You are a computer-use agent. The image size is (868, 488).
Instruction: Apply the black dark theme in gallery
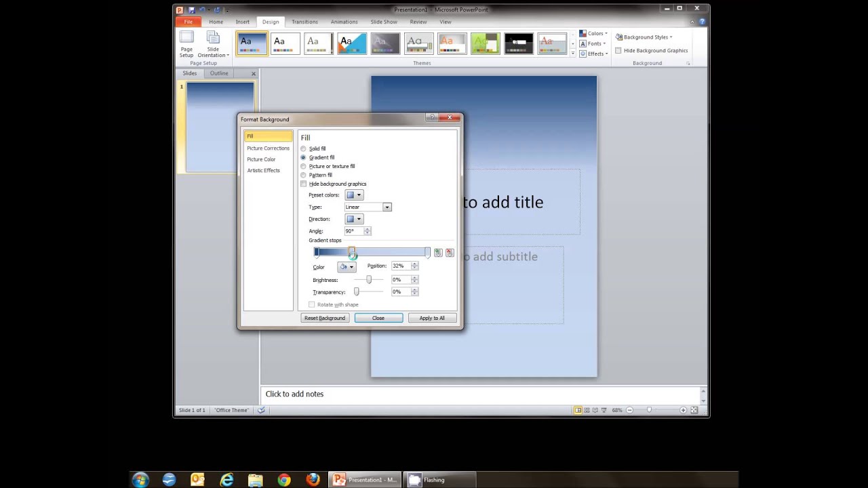[x=518, y=43]
